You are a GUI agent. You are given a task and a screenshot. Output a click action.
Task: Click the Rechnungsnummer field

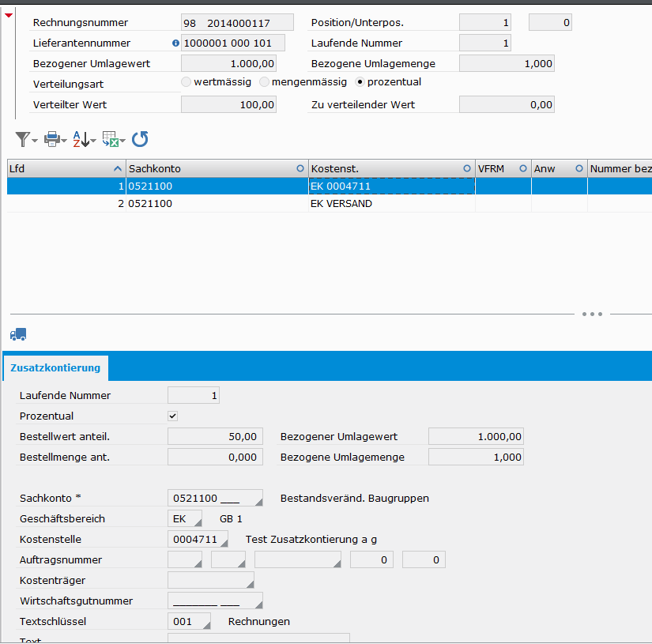(x=237, y=22)
